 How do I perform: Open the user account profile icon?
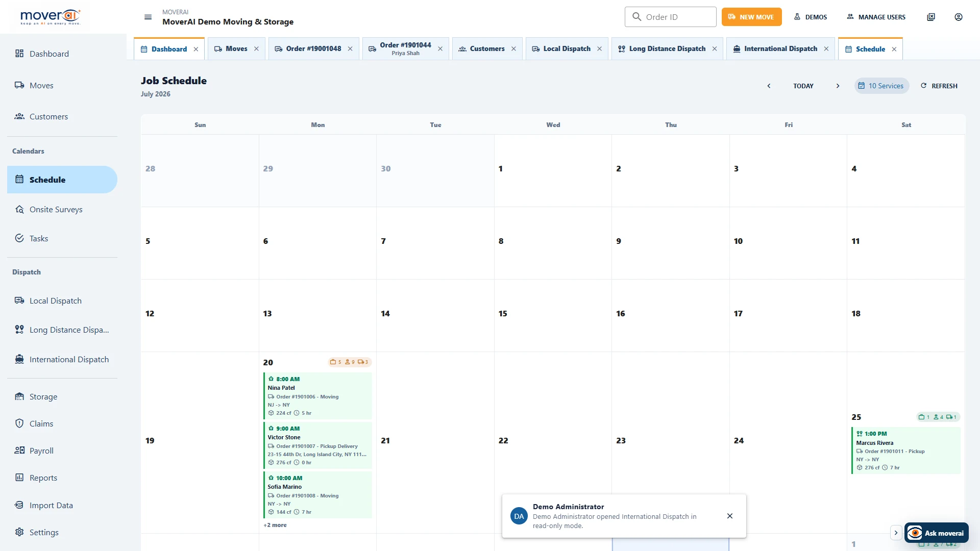coord(959,17)
